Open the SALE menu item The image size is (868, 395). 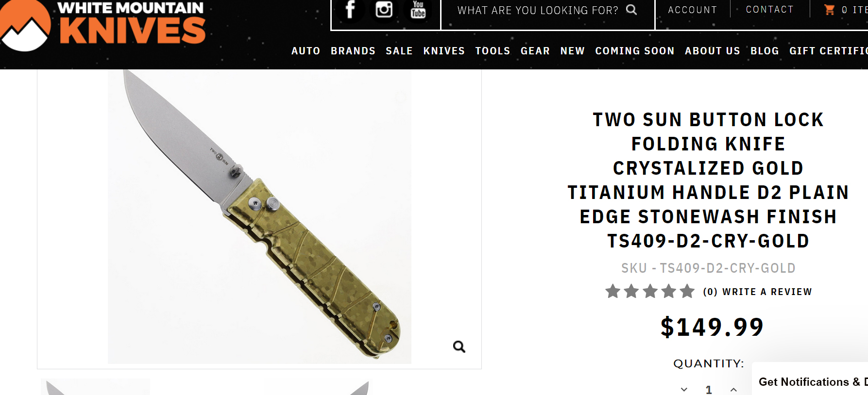399,51
